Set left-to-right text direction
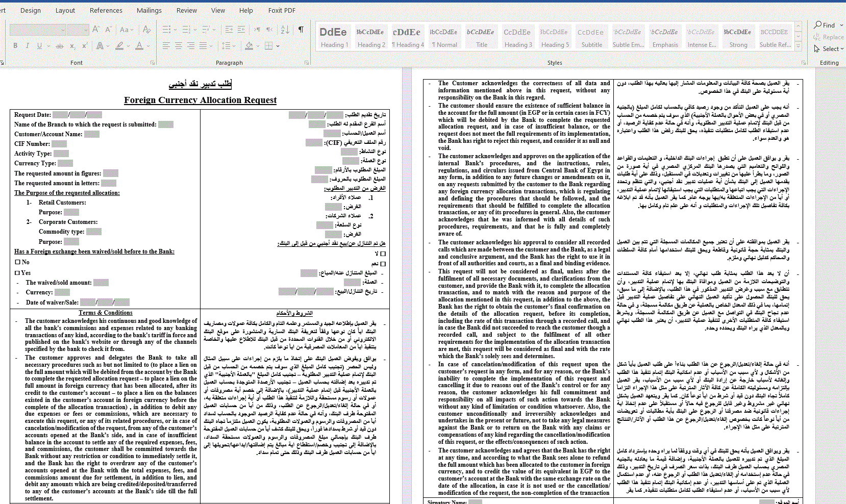Image resolution: width=846 pixels, height=504 pixels. click(258, 30)
